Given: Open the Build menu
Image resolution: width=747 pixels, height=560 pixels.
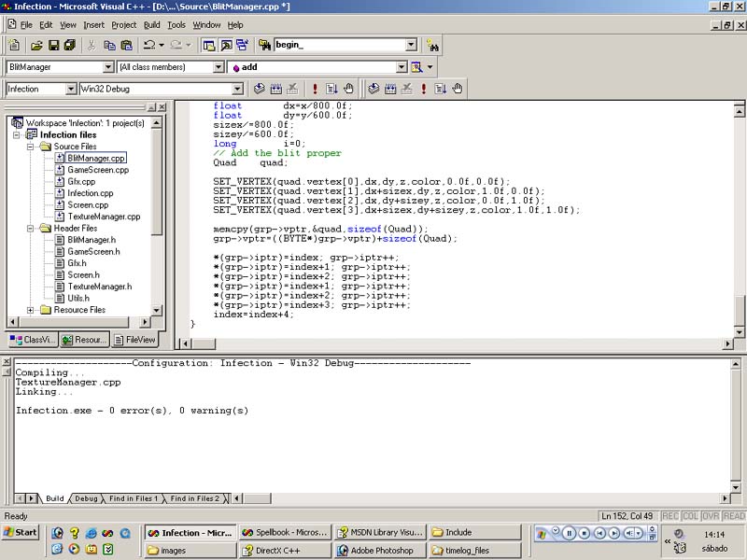Looking at the screenshot, I should pos(152,25).
